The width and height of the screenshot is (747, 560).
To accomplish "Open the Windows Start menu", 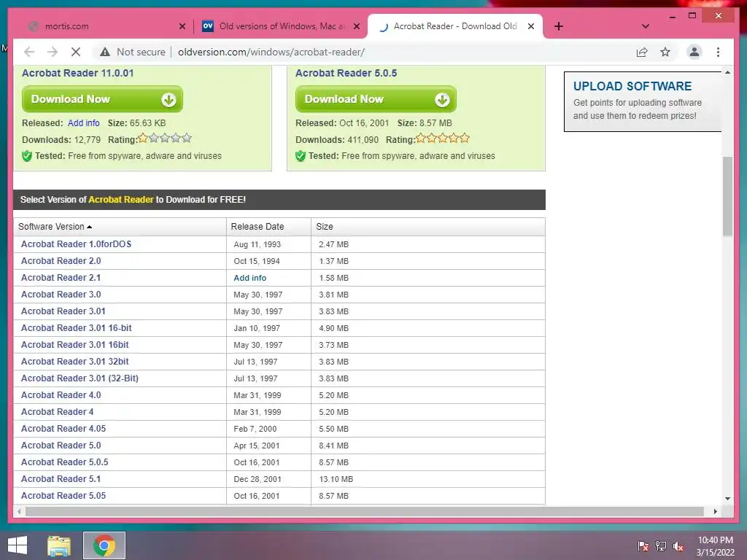I will [x=18, y=545].
